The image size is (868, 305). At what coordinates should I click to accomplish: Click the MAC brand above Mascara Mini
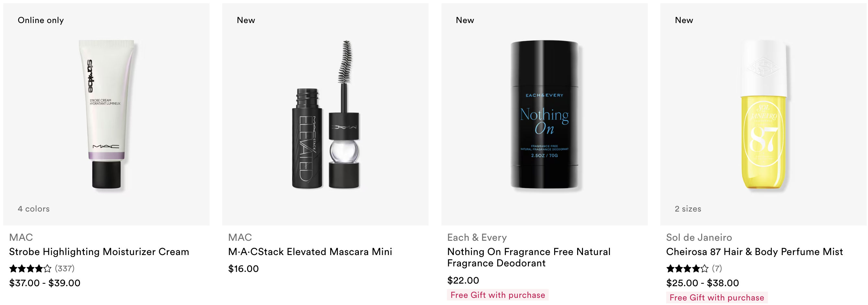[240, 238]
